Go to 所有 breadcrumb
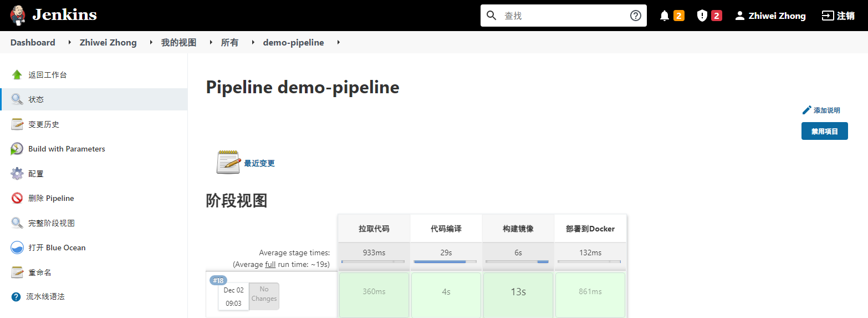The image size is (868, 318). [229, 42]
